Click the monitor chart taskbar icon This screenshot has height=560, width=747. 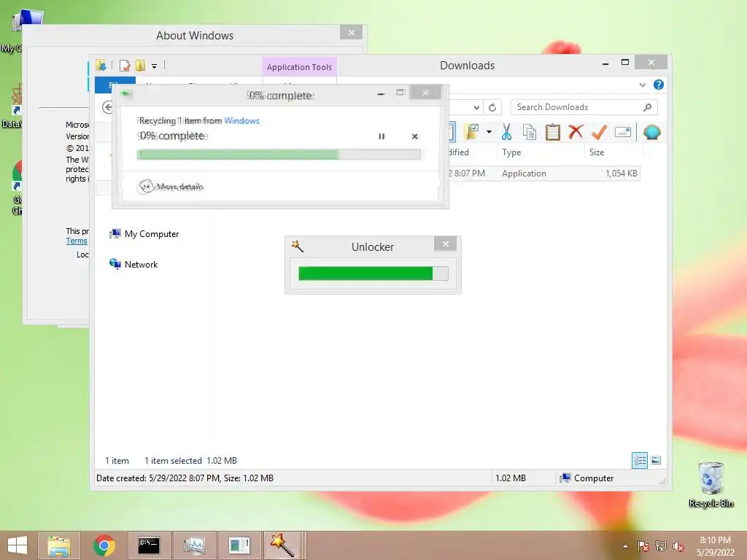coord(194,545)
